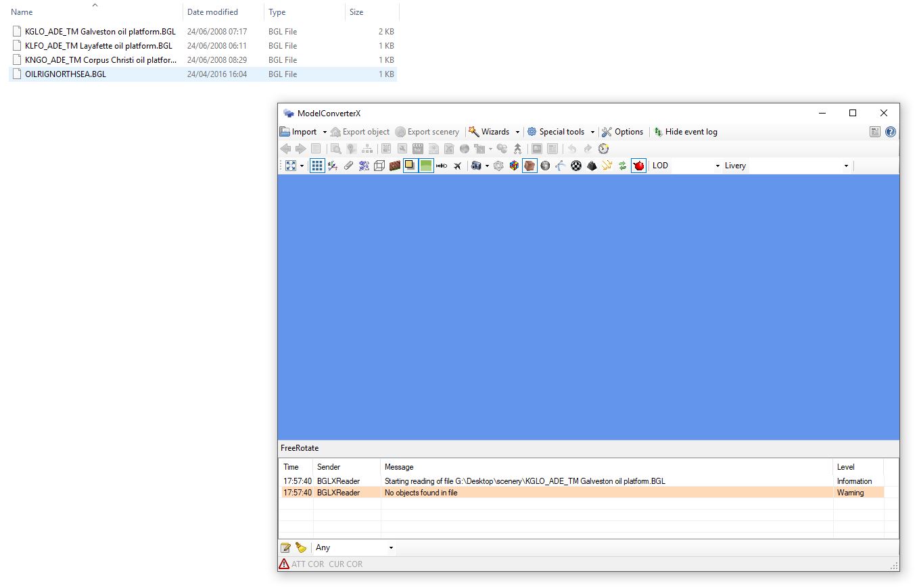This screenshot has height=588, width=917.
Task: Open the Special tools menu
Action: tap(556, 132)
